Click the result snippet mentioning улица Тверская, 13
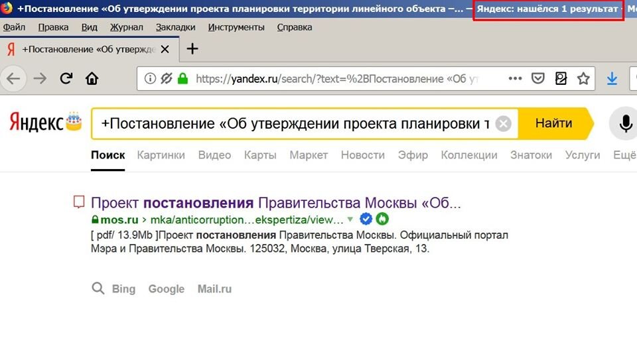Viewport: 637px width, 364px height. point(299,241)
